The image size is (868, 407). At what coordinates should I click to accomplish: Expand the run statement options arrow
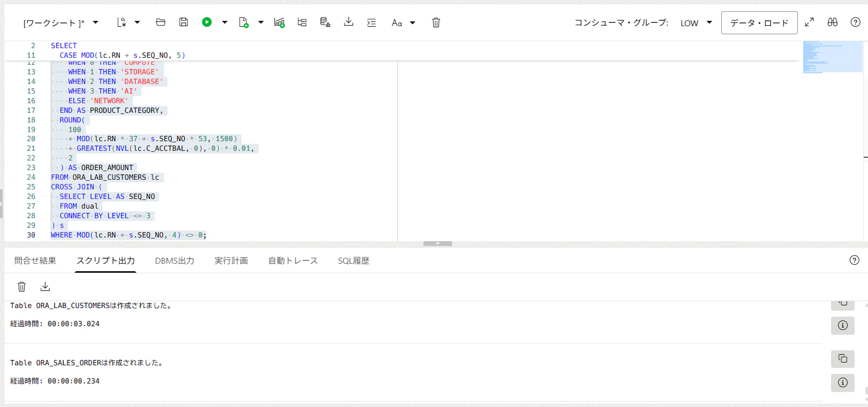(x=225, y=22)
